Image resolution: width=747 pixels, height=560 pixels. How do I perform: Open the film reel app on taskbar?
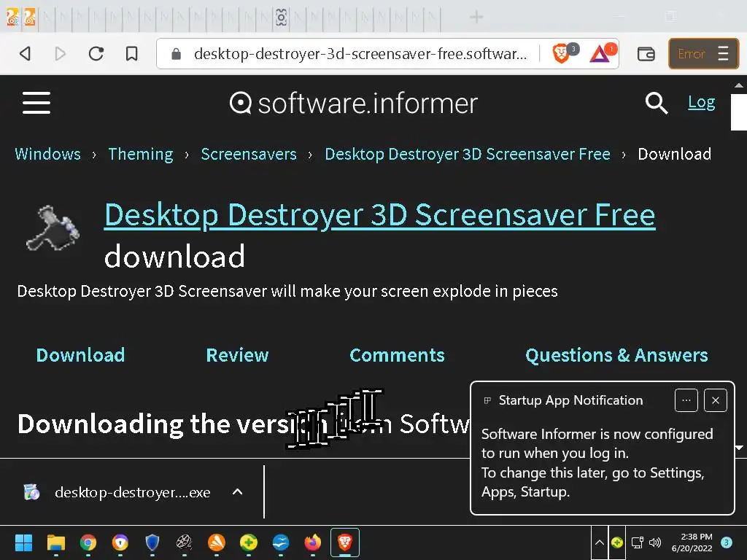185,542
